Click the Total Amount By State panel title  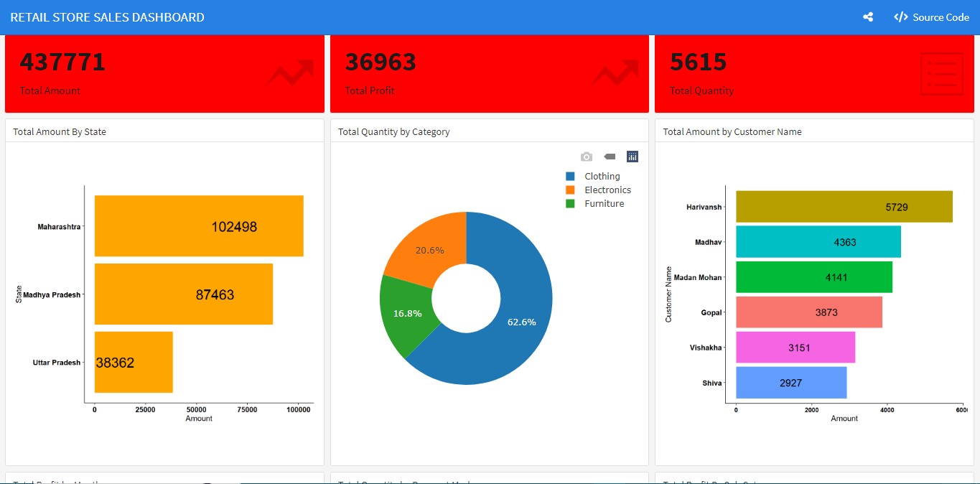tap(60, 131)
